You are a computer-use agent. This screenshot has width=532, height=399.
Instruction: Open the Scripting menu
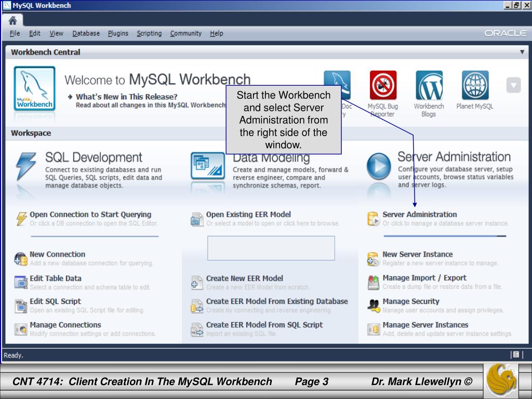149,33
